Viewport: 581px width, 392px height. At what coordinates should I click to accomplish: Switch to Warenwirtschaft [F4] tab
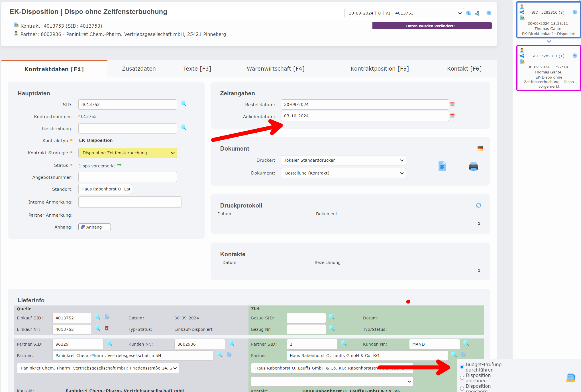pos(275,69)
